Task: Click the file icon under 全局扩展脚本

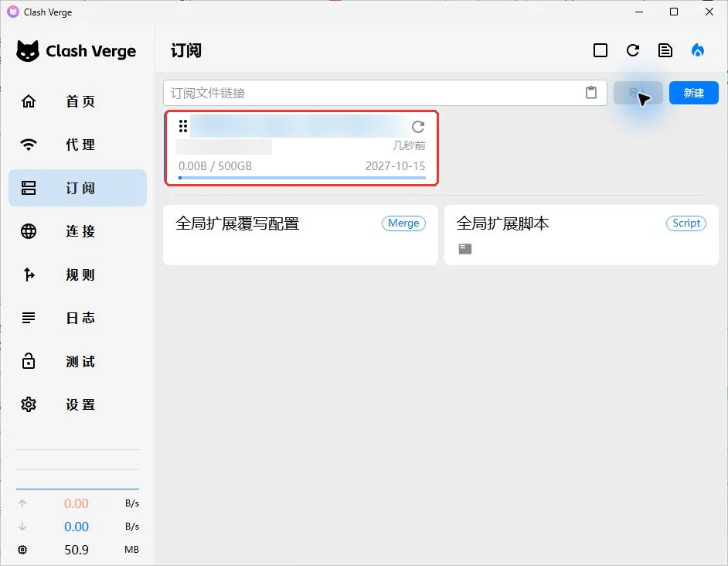Action: coord(465,249)
